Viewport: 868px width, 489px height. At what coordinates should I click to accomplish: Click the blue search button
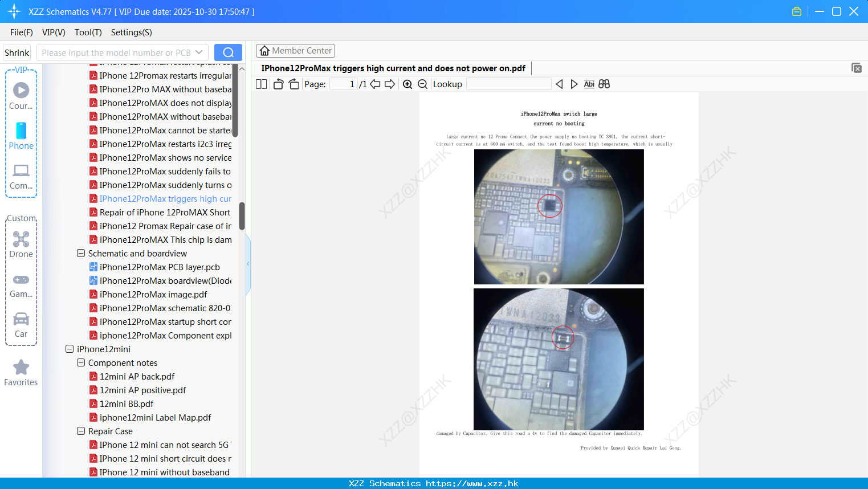pyautogui.click(x=228, y=52)
